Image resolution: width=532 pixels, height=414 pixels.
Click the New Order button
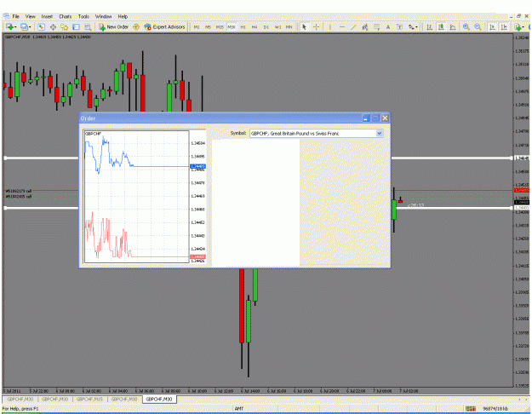(114, 26)
